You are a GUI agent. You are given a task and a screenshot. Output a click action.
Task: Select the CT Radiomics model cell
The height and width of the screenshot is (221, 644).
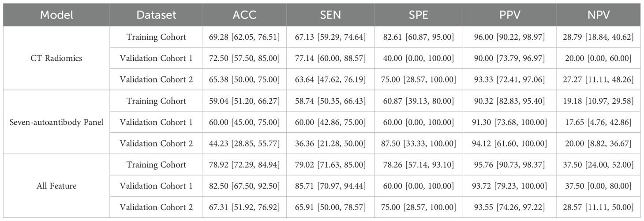pos(56,58)
